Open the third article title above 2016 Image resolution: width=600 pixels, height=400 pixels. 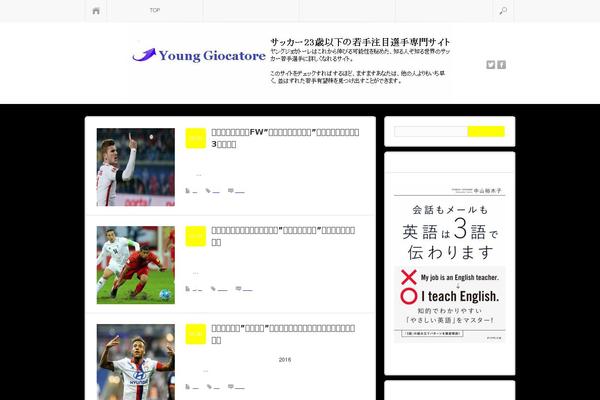[283, 334]
